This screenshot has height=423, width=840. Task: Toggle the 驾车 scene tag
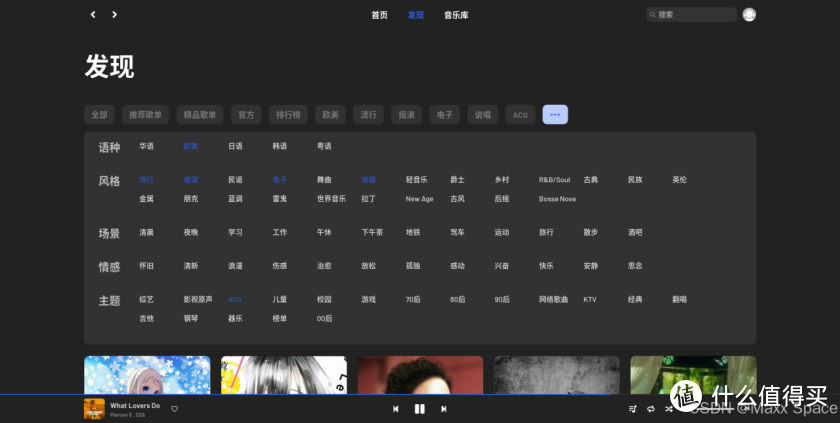[458, 232]
